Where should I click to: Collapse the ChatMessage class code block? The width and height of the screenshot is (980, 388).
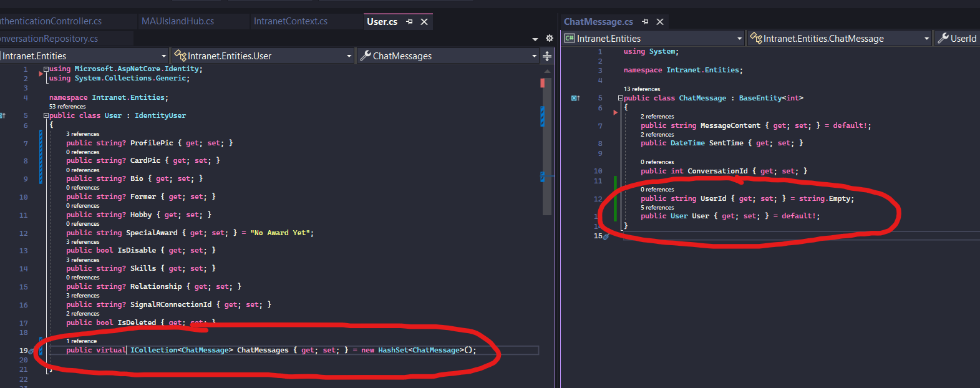(x=621, y=99)
